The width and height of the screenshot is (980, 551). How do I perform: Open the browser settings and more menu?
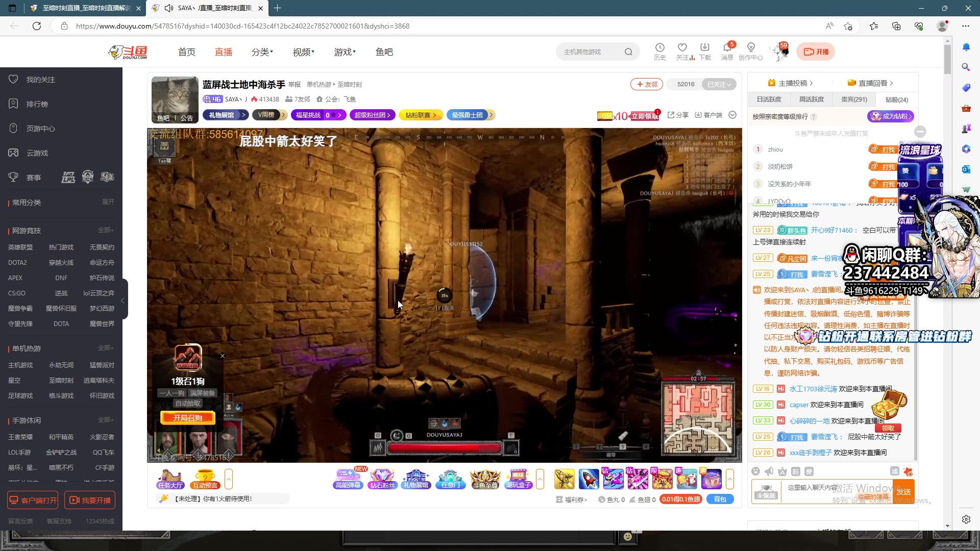click(x=966, y=26)
